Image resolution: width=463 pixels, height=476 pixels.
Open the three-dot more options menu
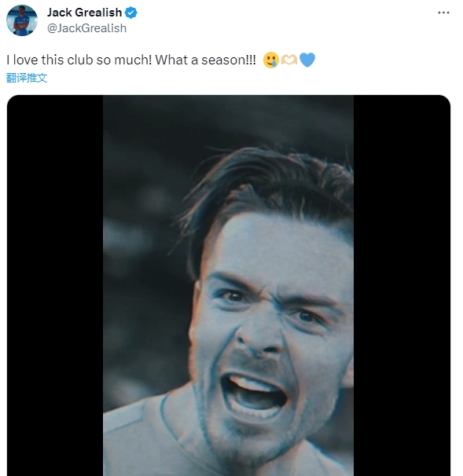click(x=443, y=13)
